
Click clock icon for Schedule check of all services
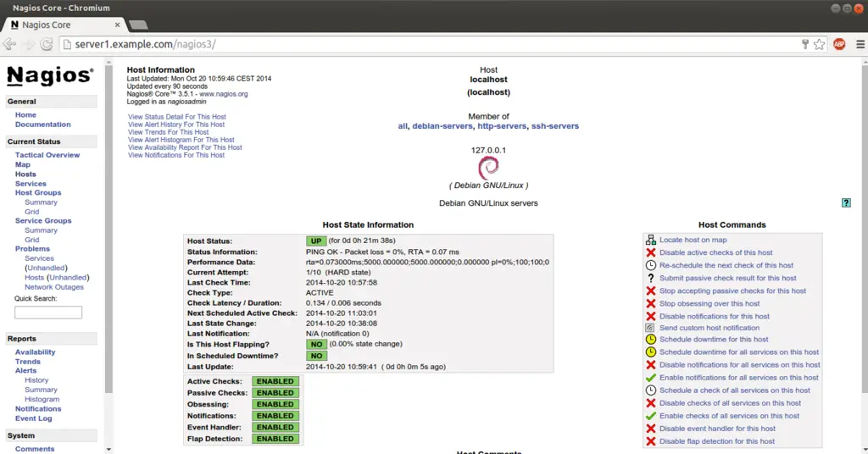tap(650, 390)
